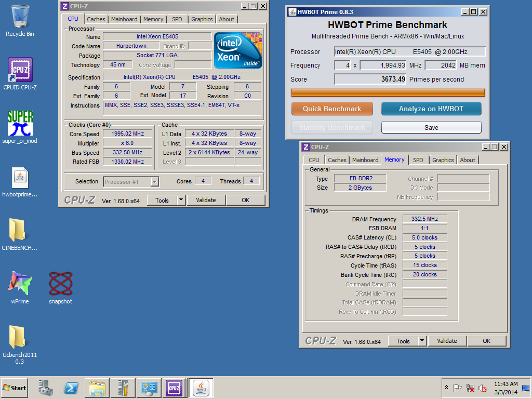
Task: Click the tools cabinet taskbar icon
Action: [123, 388]
